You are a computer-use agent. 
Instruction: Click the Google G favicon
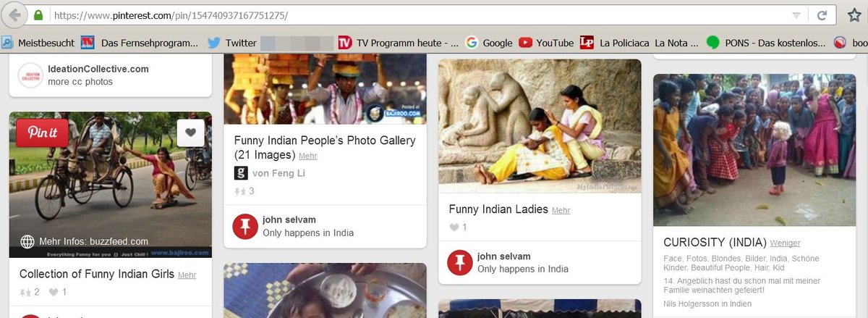coord(472,43)
